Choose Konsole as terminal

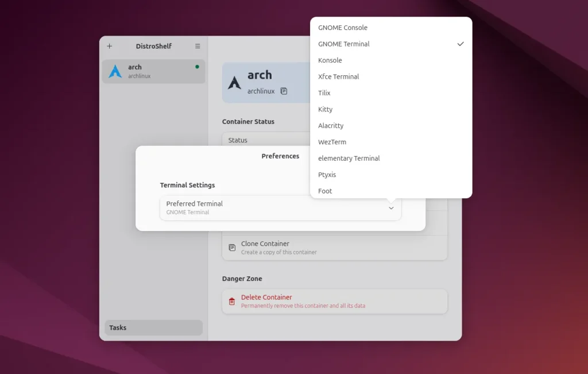click(x=391, y=60)
